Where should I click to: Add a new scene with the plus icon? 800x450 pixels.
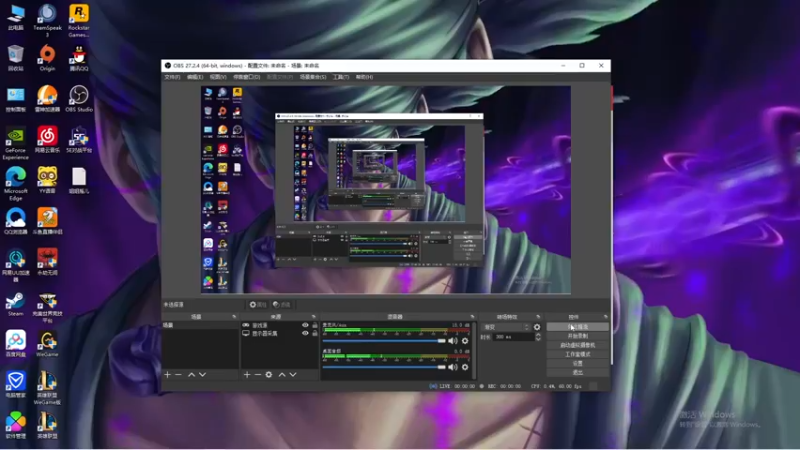[167, 374]
